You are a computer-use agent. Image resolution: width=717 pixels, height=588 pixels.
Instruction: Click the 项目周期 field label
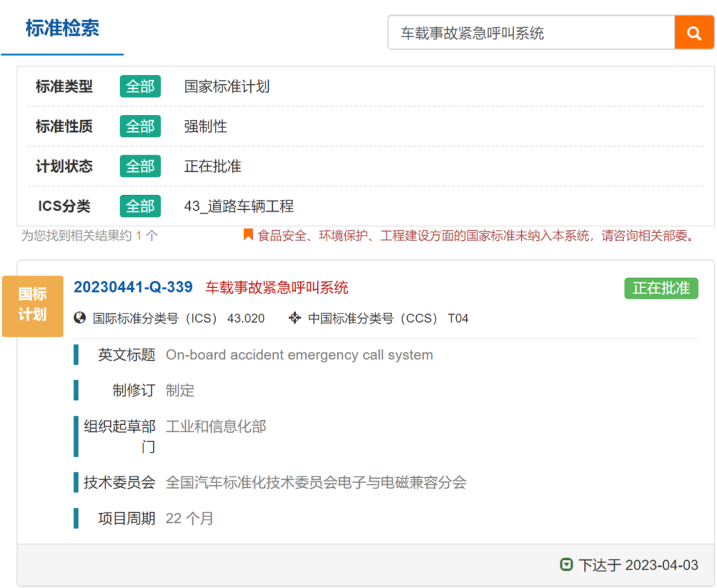point(127,518)
